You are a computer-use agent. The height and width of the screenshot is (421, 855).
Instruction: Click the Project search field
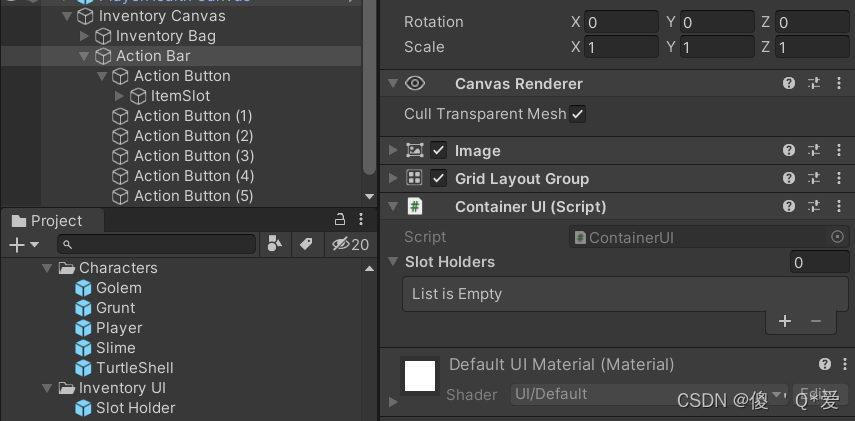156,244
